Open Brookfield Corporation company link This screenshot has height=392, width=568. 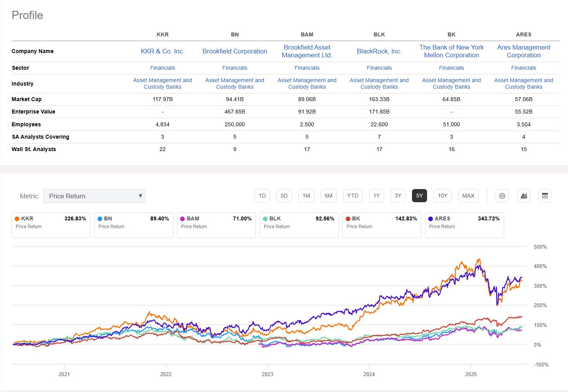[x=235, y=51]
